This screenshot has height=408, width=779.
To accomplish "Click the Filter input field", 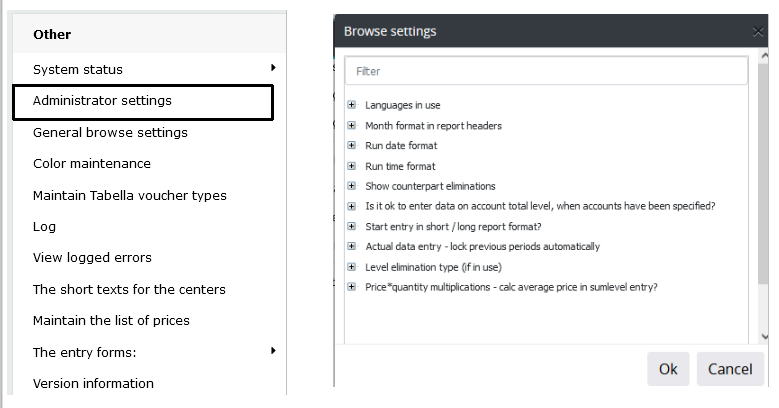I will coord(546,71).
